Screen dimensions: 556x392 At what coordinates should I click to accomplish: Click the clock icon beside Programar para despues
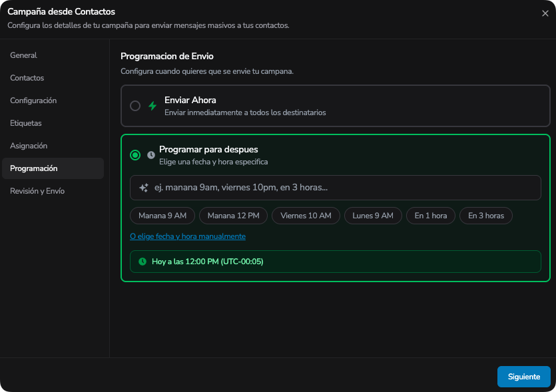pos(151,155)
